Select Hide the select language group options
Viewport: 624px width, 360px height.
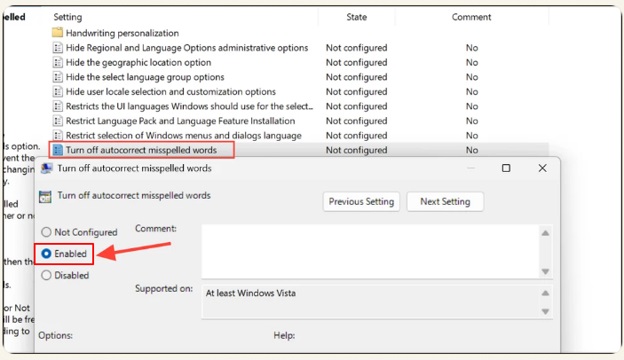tap(145, 77)
